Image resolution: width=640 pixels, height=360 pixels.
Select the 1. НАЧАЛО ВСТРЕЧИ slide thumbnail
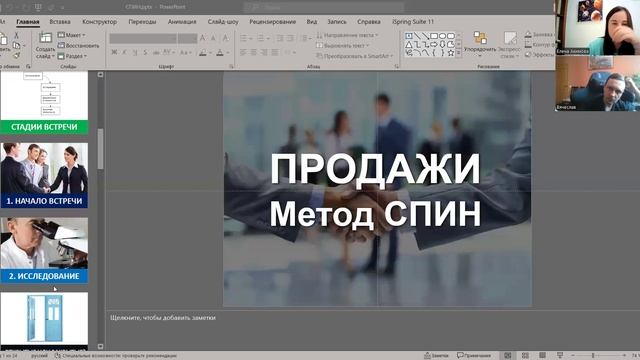44,175
